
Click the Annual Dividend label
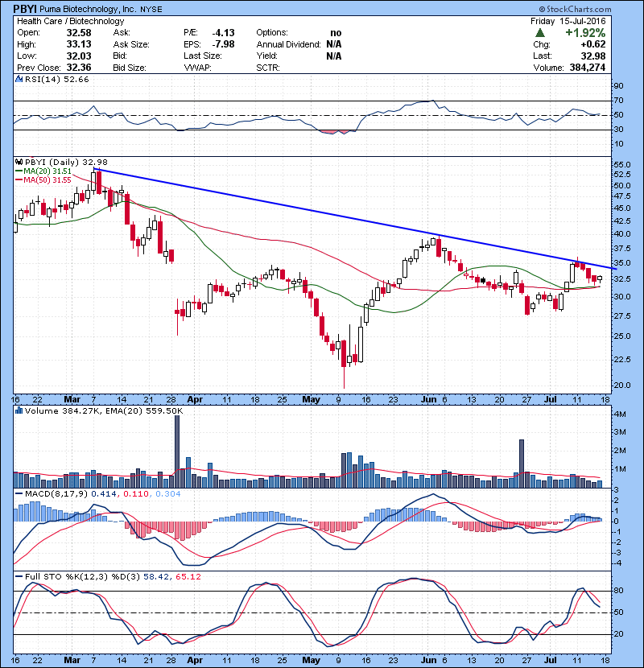288,44
